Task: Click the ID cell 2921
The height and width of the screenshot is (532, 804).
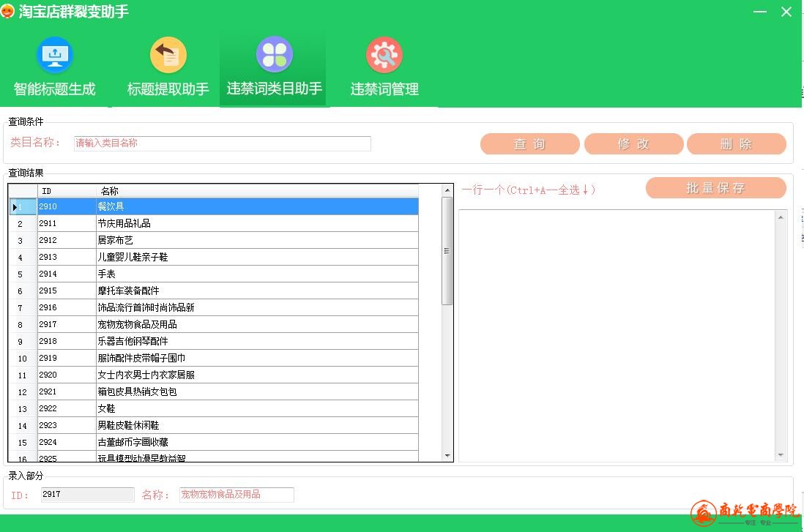Action: point(67,391)
